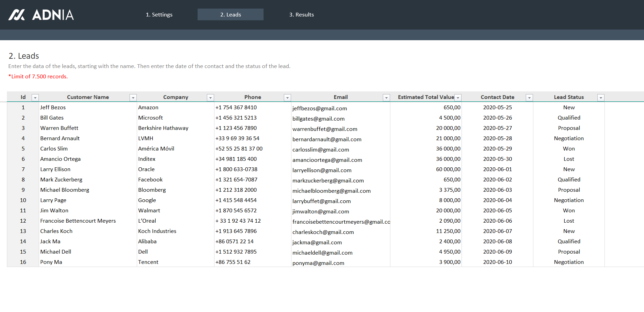The width and height of the screenshot is (644, 312).
Task: Go to the 1. Settings tab
Action: click(159, 14)
